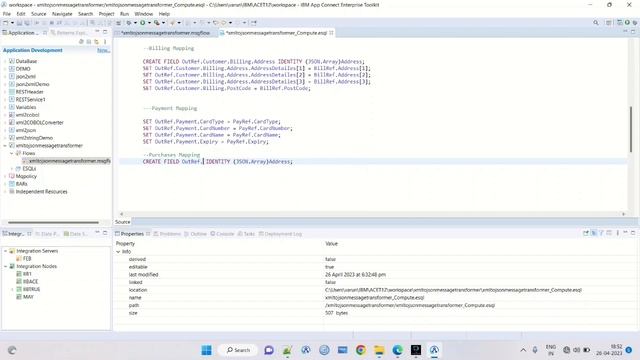Collapse the xmltojsonmessagetransformer project

tap(5, 146)
